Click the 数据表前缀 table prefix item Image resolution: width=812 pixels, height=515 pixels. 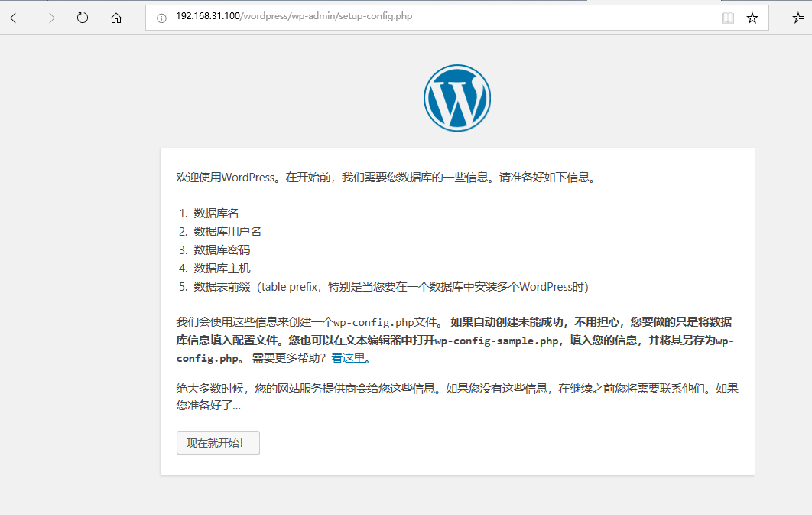tap(391, 287)
